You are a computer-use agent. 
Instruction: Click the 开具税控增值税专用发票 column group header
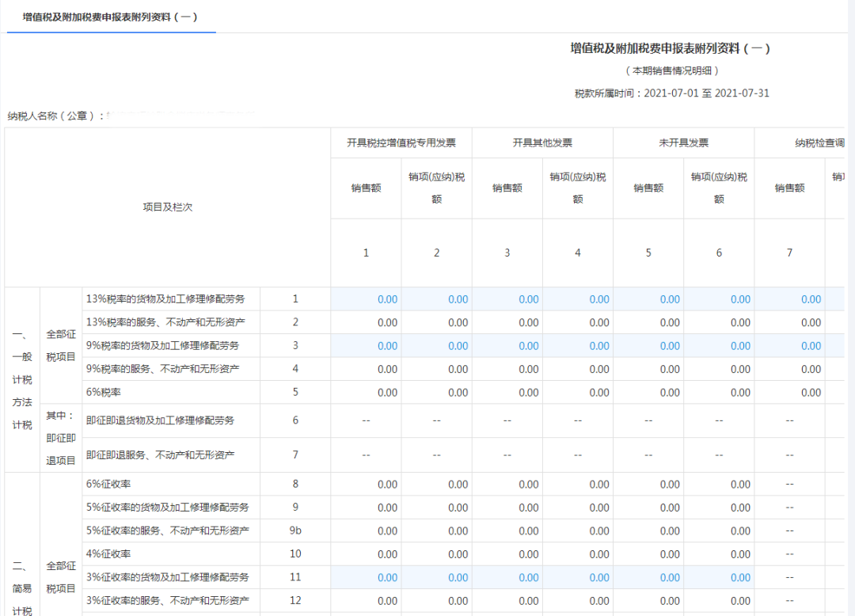pos(401,143)
